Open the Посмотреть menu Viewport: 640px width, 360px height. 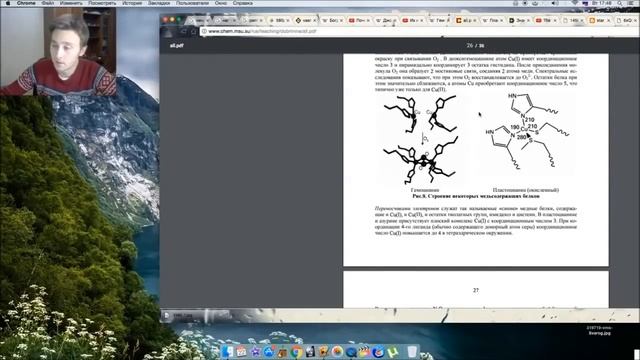[x=102, y=3]
